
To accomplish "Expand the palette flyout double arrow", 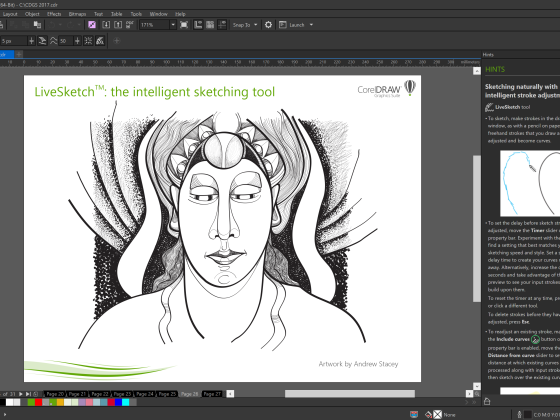I will [x=474, y=402].
